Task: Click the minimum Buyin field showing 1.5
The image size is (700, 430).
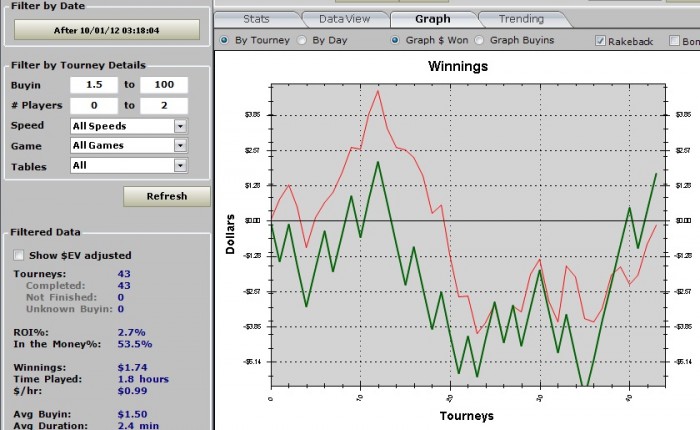Action: [94, 85]
